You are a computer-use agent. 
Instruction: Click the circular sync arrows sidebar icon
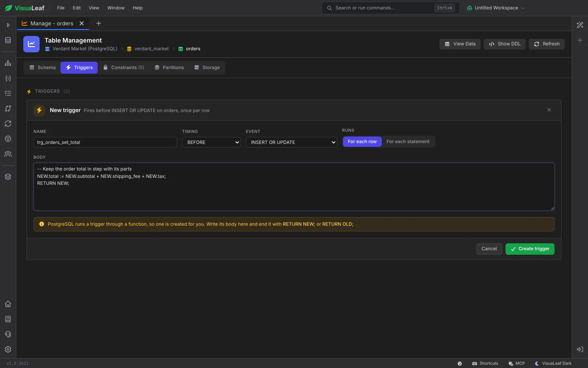(8, 124)
